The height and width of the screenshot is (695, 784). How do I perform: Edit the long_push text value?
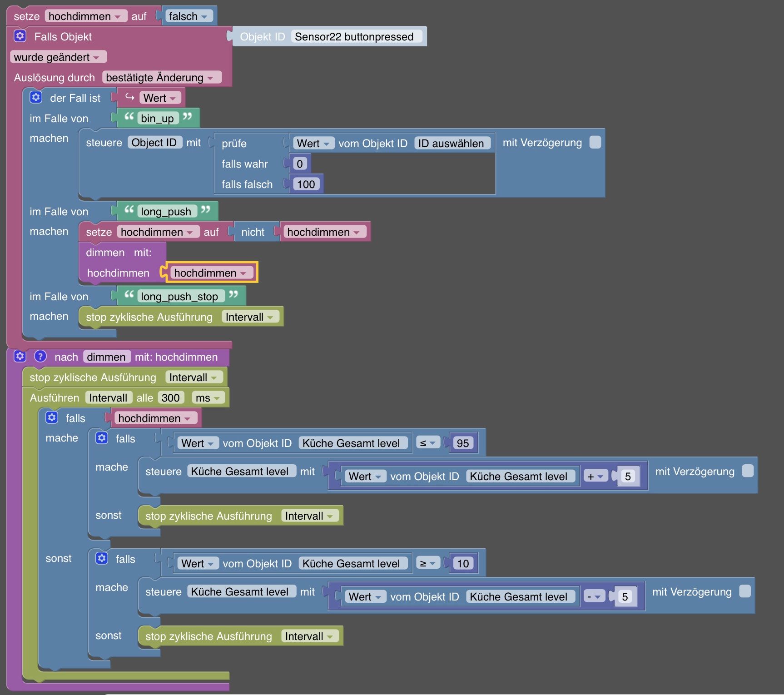coord(166,212)
